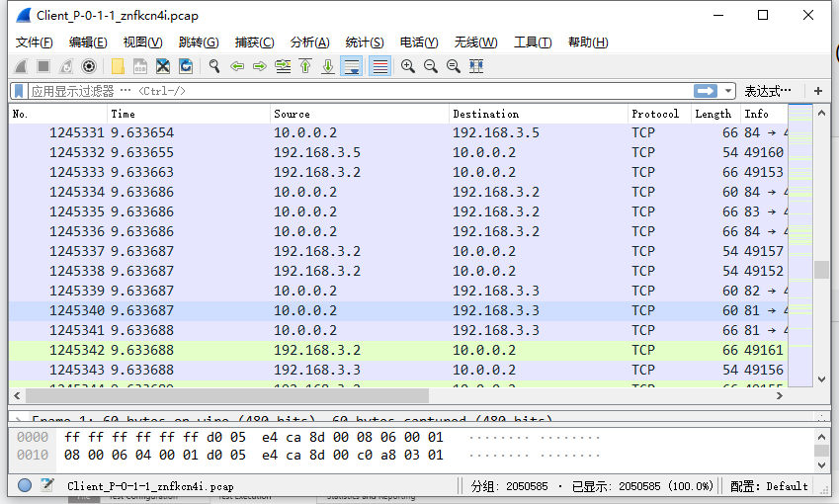This screenshot has width=839, height=504.
Task: Click into the display filter field
Action: click(x=359, y=91)
